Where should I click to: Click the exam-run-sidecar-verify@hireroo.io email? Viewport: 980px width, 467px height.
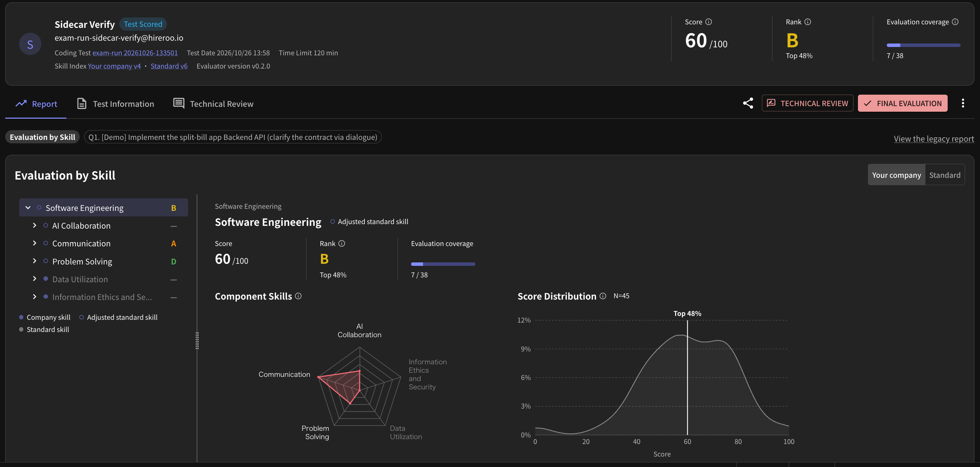coord(119,38)
